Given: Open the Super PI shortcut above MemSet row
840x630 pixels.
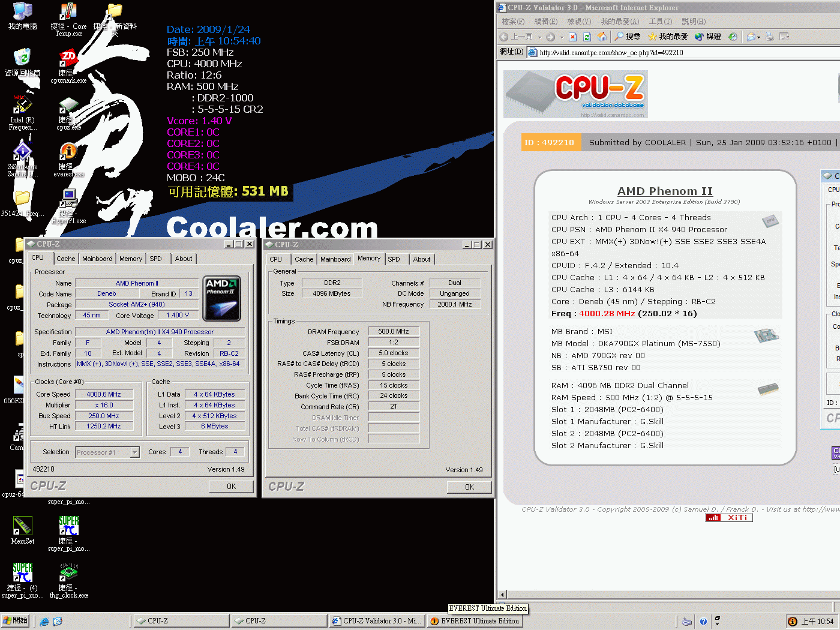Looking at the screenshot, I should coord(68,533).
